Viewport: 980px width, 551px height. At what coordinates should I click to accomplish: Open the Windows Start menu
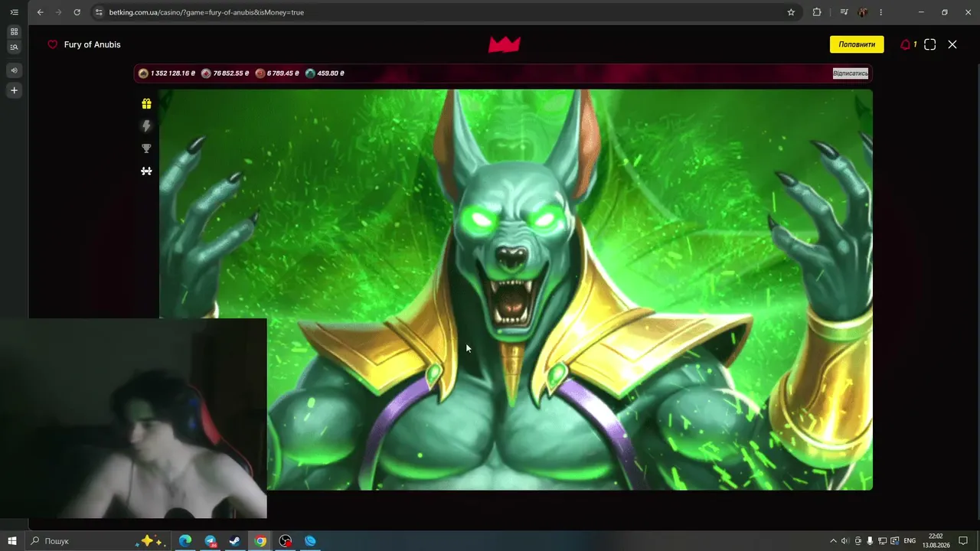(12, 541)
